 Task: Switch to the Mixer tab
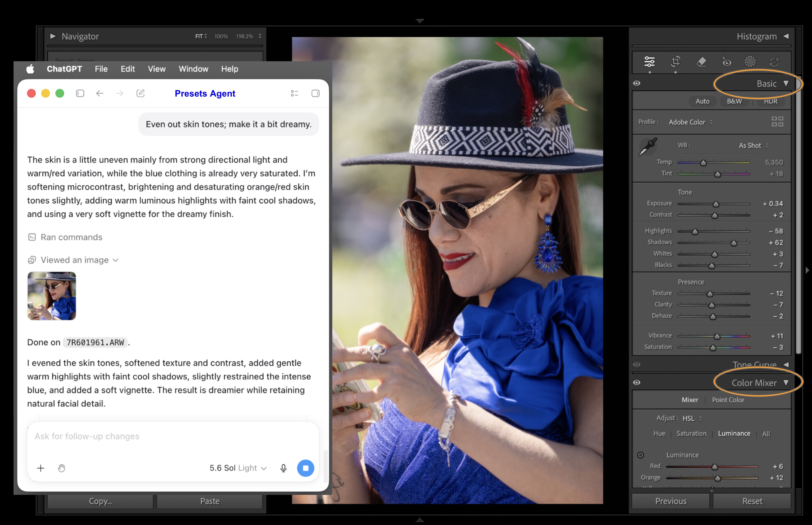690,400
